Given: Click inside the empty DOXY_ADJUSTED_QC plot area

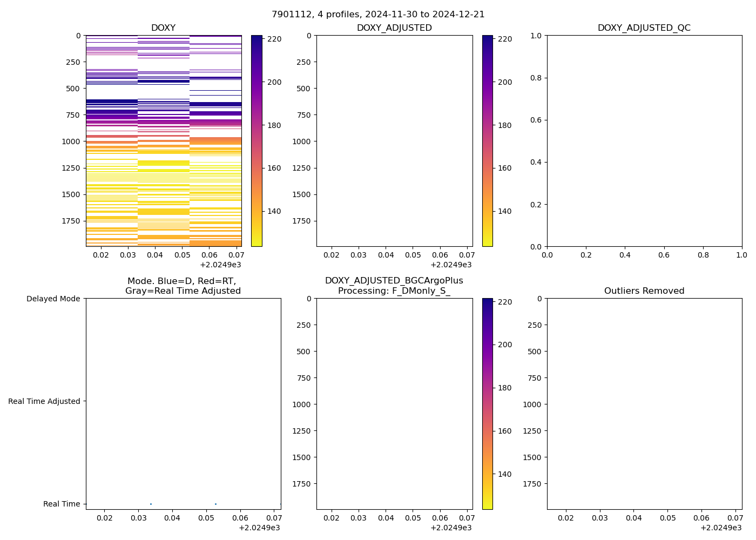Looking at the screenshot, I should click(x=644, y=140).
